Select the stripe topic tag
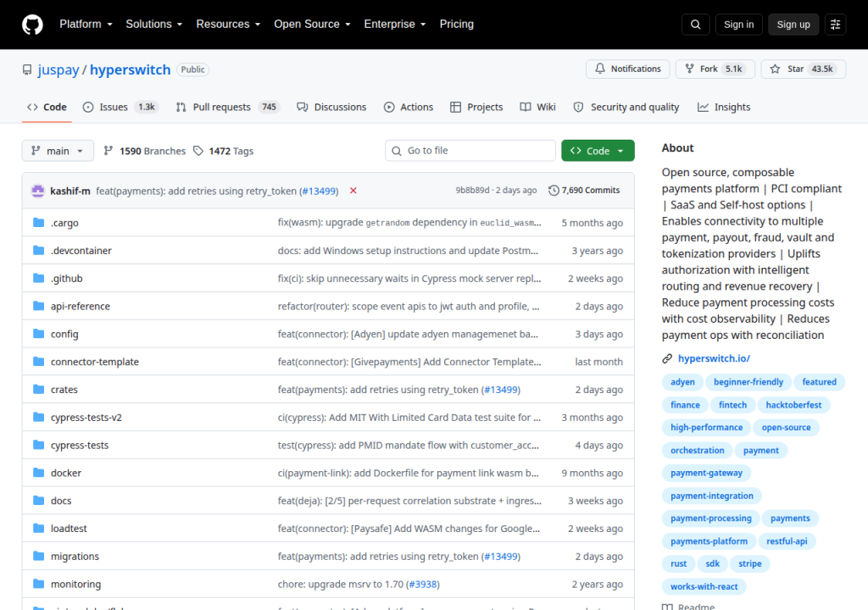Viewport: 868px width, 610px height. click(x=749, y=563)
